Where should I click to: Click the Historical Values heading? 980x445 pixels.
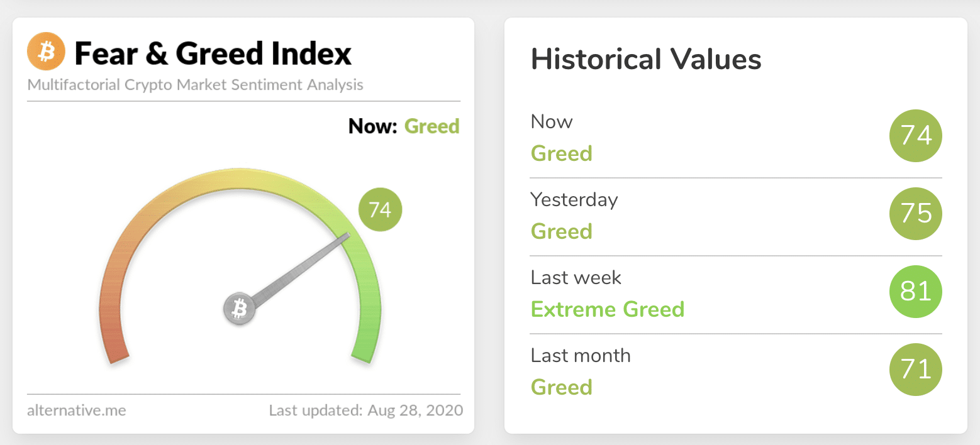coord(646,60)
